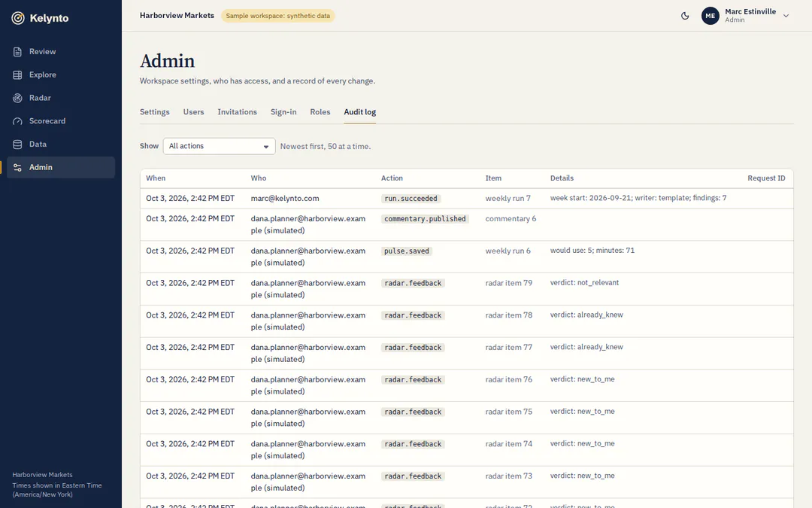Open the Data database icon
This screenshot has width=812, height=508.
(17, 144)
